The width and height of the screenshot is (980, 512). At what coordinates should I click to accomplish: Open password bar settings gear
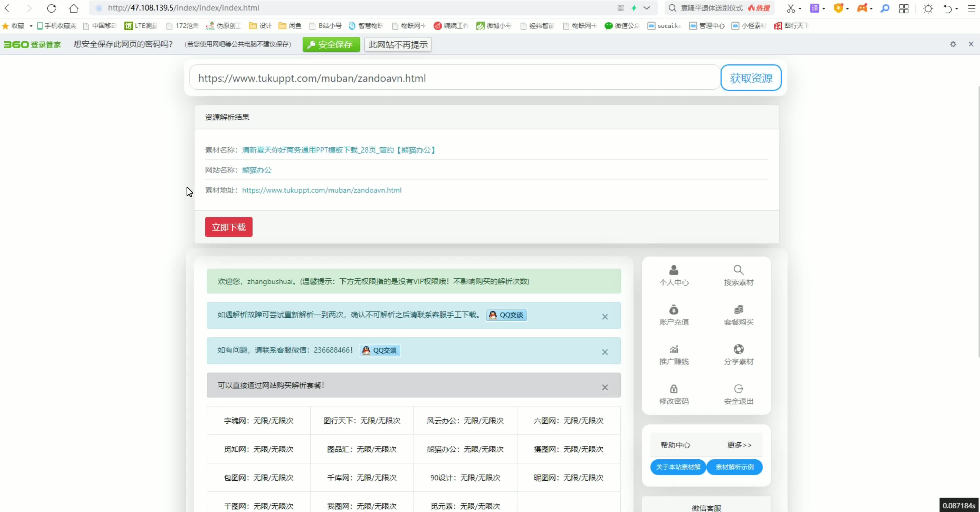tap(953, 44)
